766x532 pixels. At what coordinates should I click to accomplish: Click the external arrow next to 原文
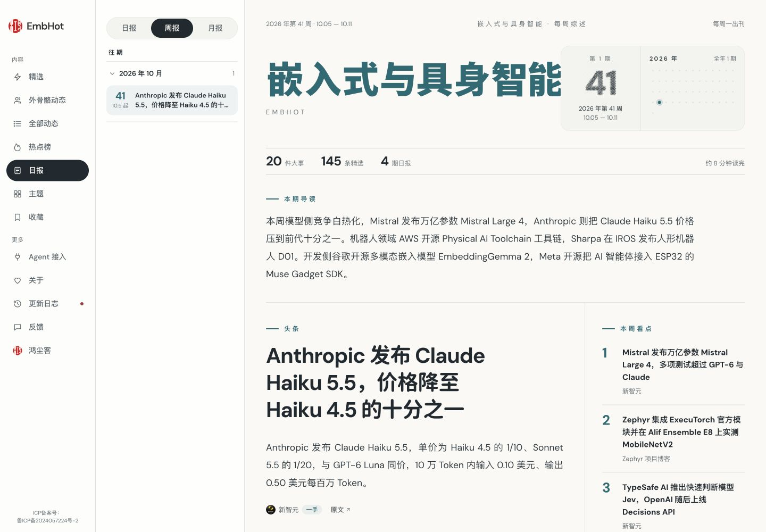pos(348,510)
